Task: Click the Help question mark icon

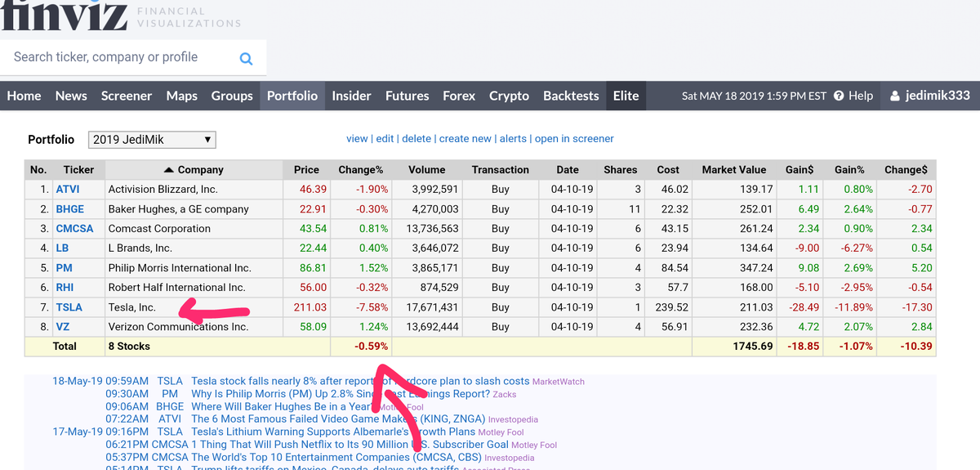Action: point(839,96)
